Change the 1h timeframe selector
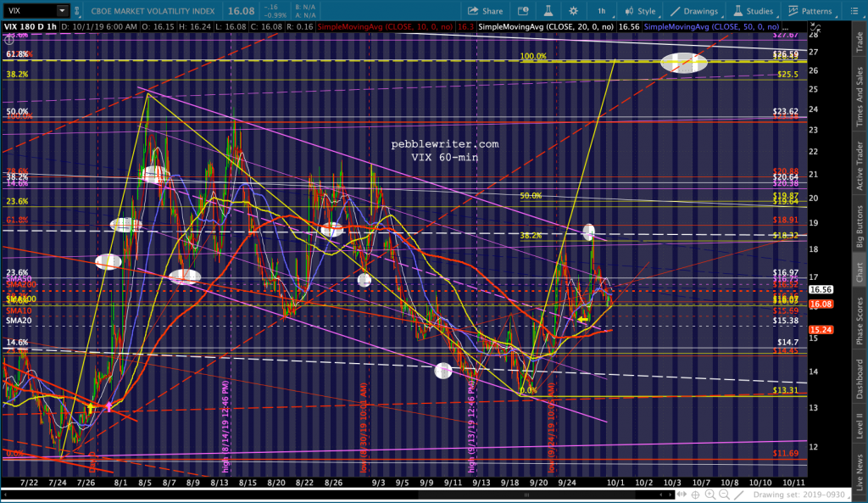This screenshot has height=503, width=868. click(x=601, y=11)
